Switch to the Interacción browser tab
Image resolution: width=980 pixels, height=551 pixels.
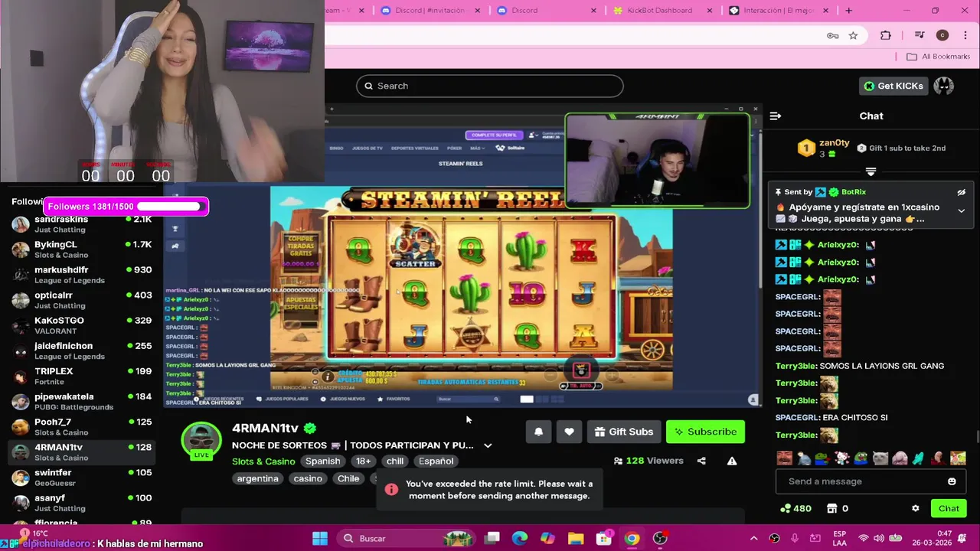point(777,10)
